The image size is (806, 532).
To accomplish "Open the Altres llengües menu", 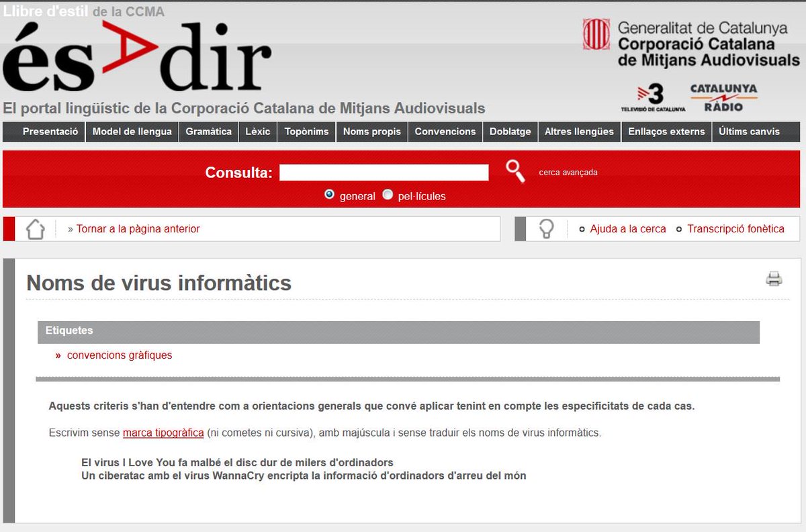I will point(579,132).
